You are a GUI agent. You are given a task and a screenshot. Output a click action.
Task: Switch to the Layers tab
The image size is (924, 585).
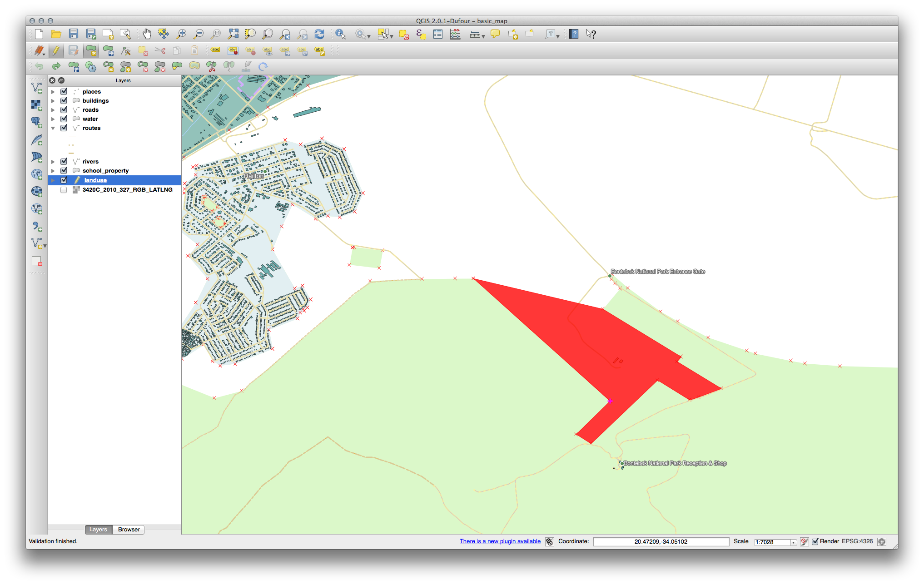(98, 530)
